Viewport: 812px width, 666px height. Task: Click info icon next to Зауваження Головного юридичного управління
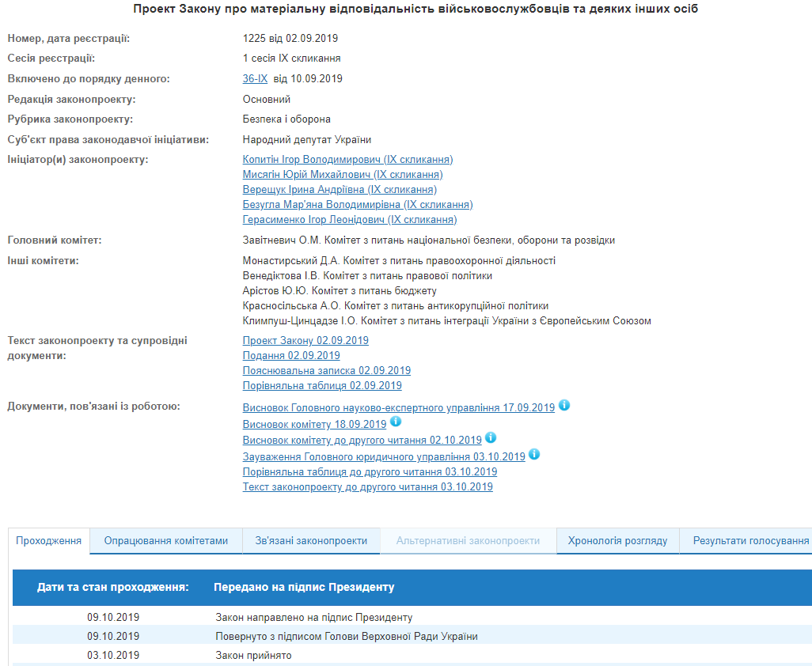[534, 454]
